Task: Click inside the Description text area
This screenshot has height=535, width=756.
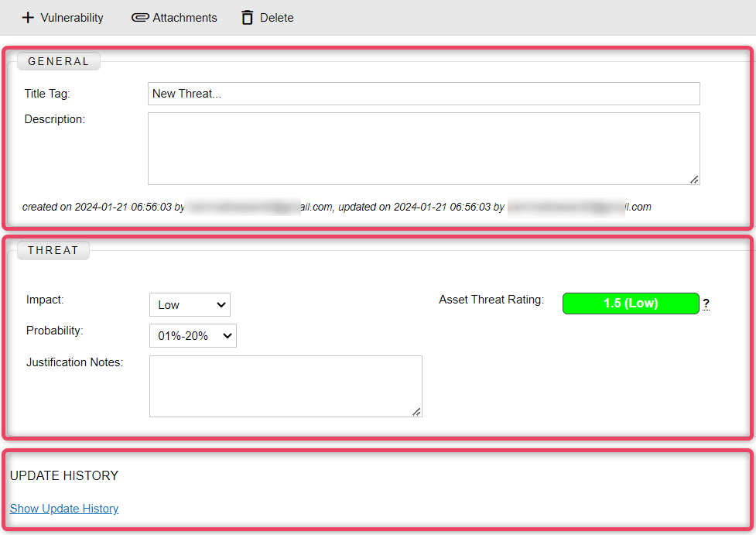Action: (423, 149)
